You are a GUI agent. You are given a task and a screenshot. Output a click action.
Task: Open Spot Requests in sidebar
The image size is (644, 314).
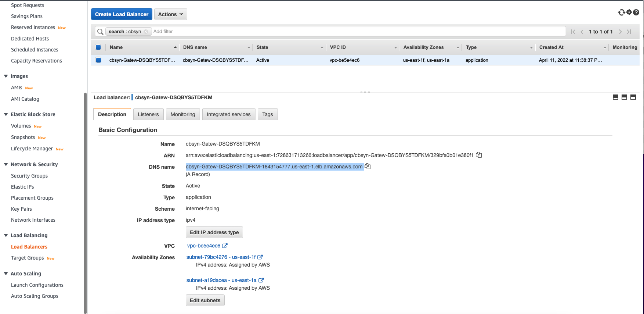click(x=28, y=5)
